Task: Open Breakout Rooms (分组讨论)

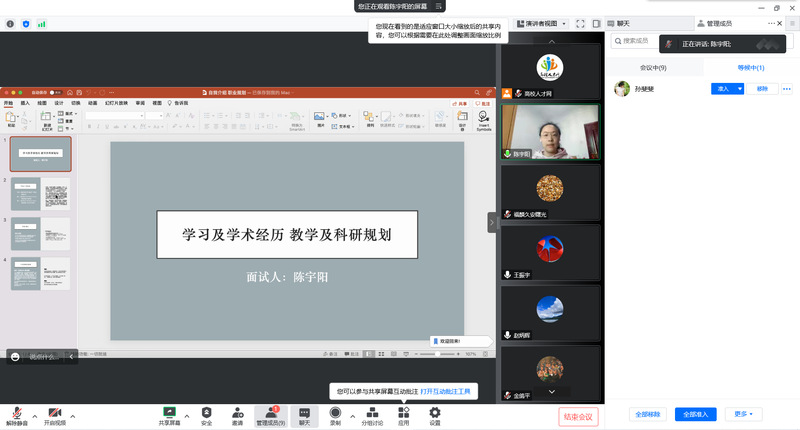Action: 372,414
